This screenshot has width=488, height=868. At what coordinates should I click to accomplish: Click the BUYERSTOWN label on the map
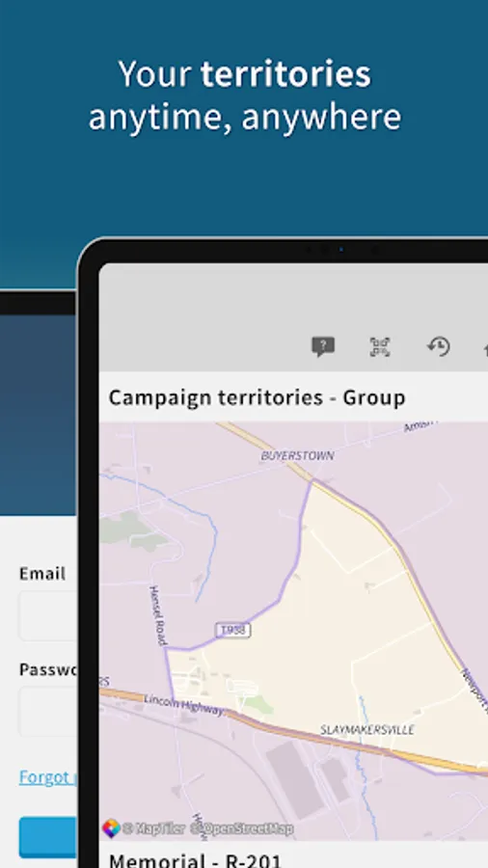pyautogui.click(x=297, y=455)
